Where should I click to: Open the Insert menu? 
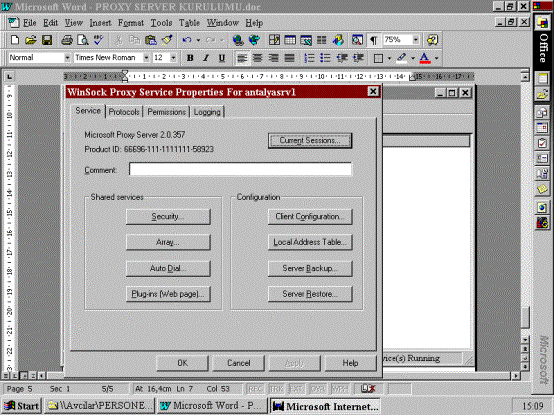click(x=100, y=23)
